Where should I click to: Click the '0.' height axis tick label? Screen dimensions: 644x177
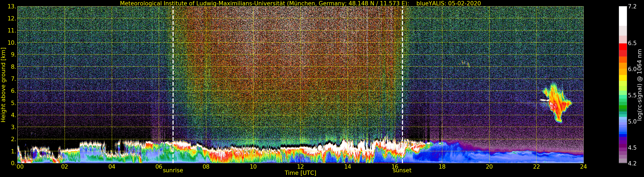click(x=13, y=163)
